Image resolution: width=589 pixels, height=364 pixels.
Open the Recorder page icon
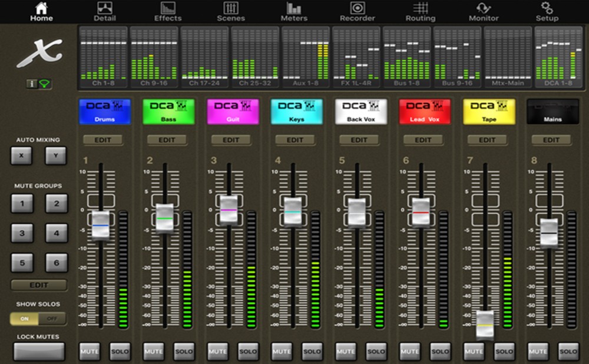coord(358,8)
